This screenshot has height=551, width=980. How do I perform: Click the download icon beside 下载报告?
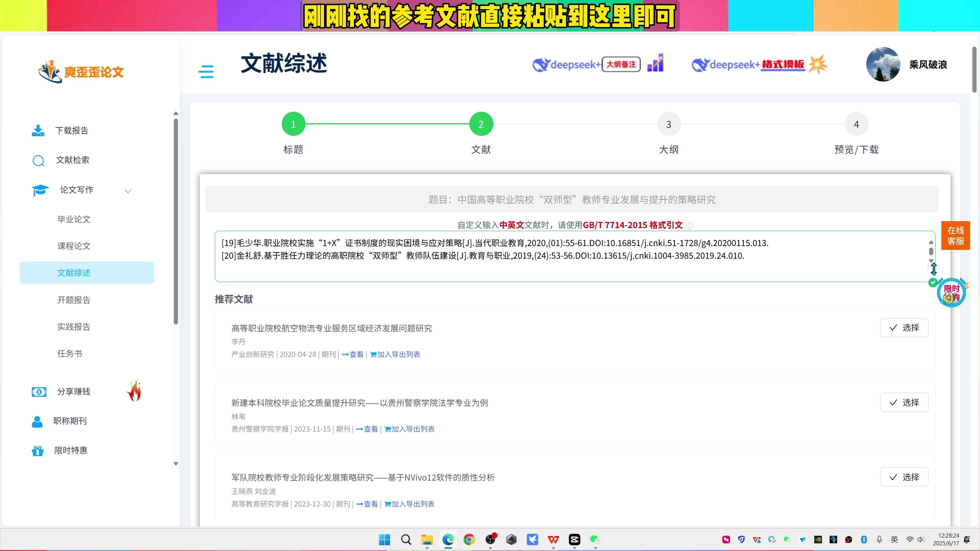38,130
